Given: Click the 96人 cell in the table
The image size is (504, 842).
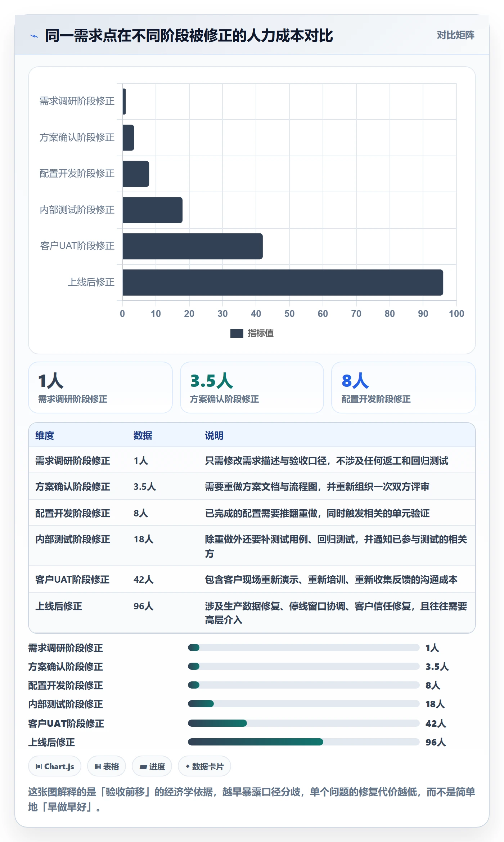Looking at the screenshot, I should click(144, 606).
